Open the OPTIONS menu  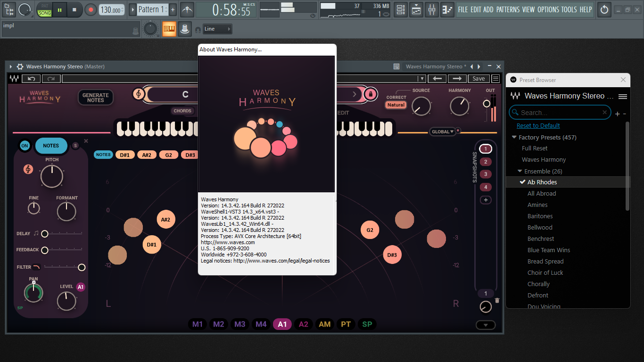[548, 9]
